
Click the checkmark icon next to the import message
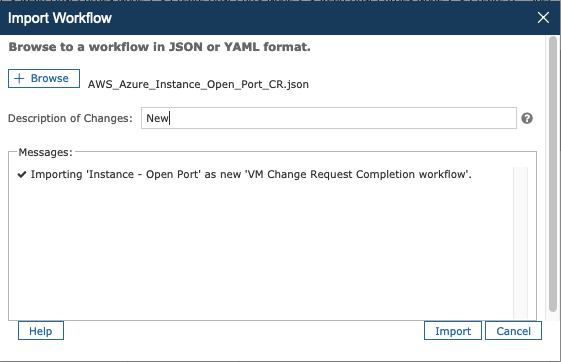click(22, 175)
